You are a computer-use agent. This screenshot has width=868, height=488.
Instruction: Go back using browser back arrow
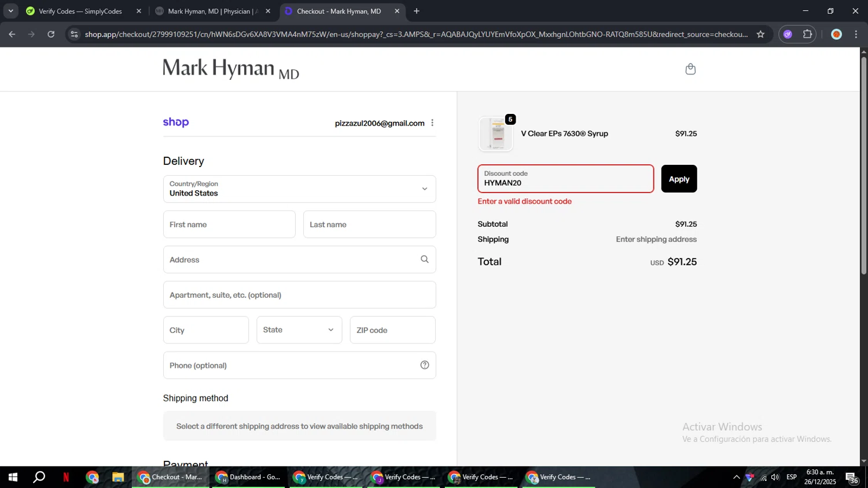click(12, 34)
